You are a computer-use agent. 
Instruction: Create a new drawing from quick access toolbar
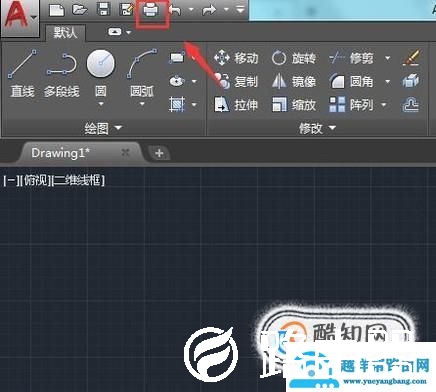tap(57, 9)
